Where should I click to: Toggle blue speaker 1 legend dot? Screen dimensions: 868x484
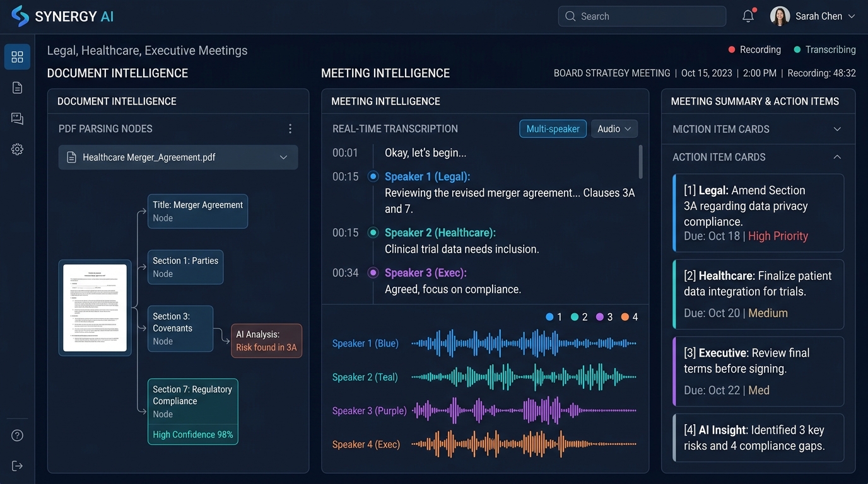[549, 317]
